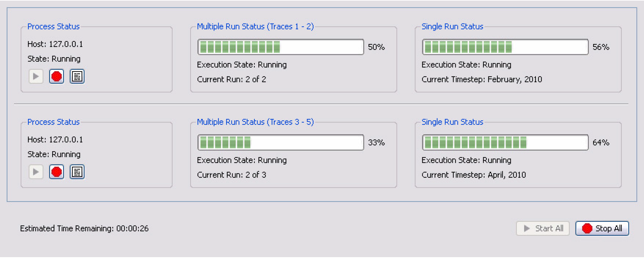Click the red stop icon in bottom Process Status
The height and width of the screenshot is (260, 644).
(x=57, y=172)
